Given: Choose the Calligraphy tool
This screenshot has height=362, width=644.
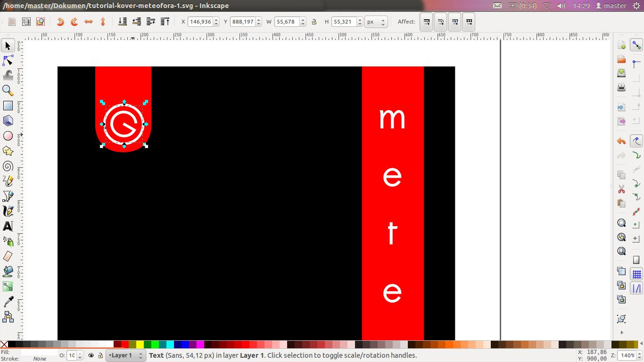Looking at the screenshot, I should 8,211.
